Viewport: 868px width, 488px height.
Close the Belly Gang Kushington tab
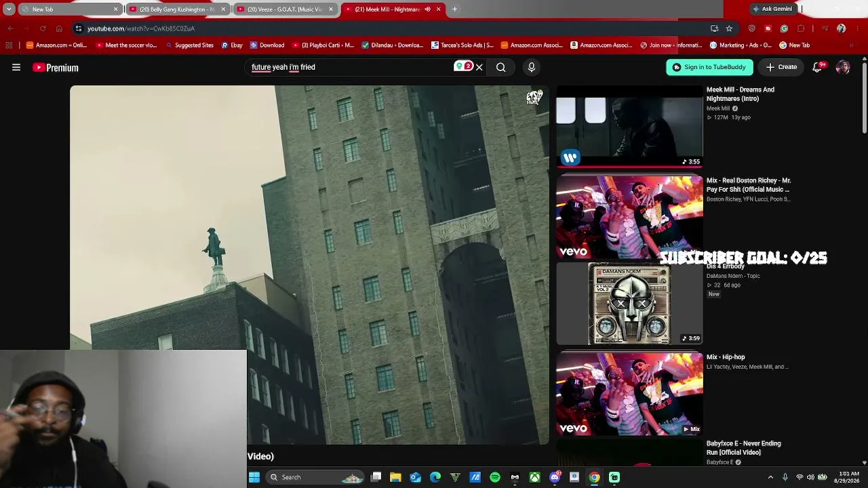(223, 9)
